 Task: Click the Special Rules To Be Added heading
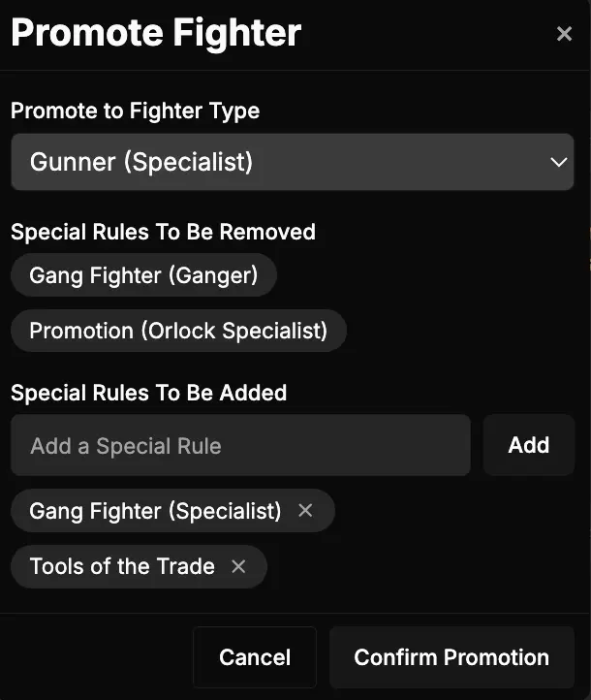(x=148, y=393)
